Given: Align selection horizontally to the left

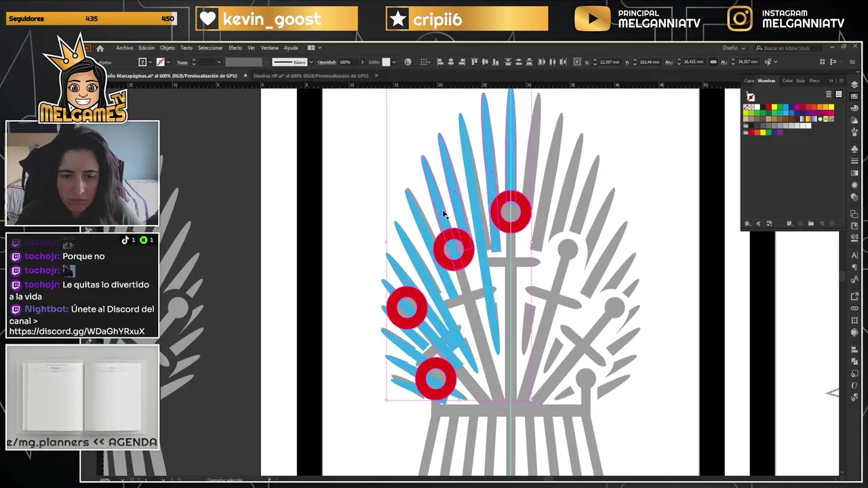Looking at the screenshot, I should click(440, 62).
